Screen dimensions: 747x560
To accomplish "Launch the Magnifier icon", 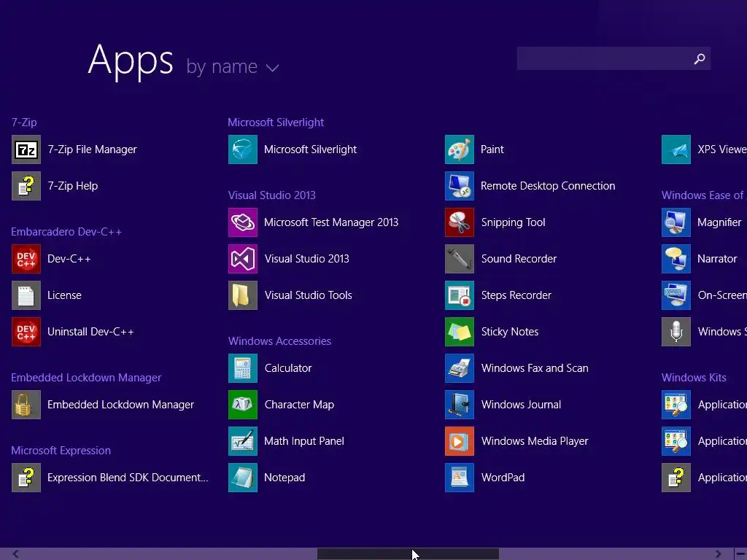I will coord(676,222).
